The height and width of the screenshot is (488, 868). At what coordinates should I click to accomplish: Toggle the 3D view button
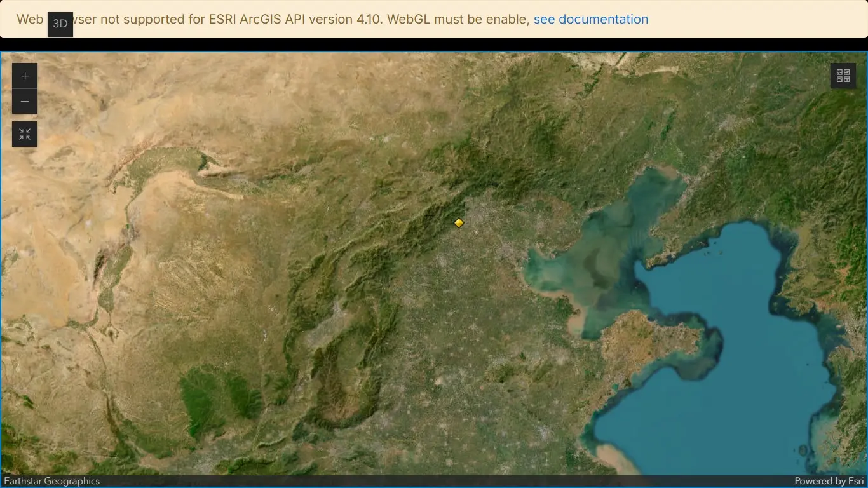tap(60, 24)
